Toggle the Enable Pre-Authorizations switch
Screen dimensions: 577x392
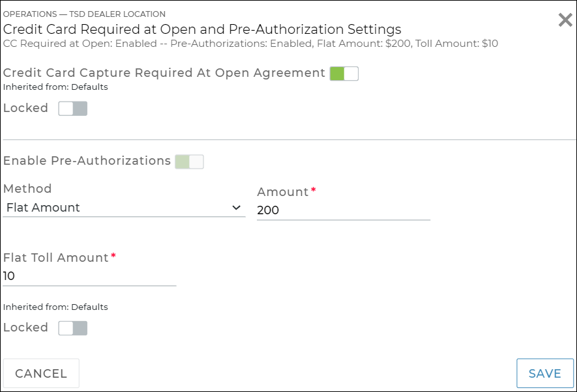[189, 161]
